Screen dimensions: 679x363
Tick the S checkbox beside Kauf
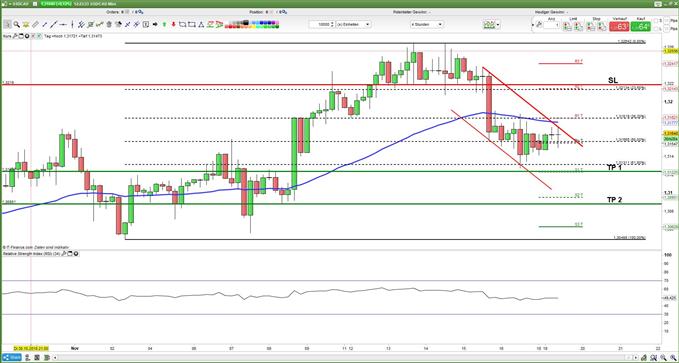pos(655,21)
